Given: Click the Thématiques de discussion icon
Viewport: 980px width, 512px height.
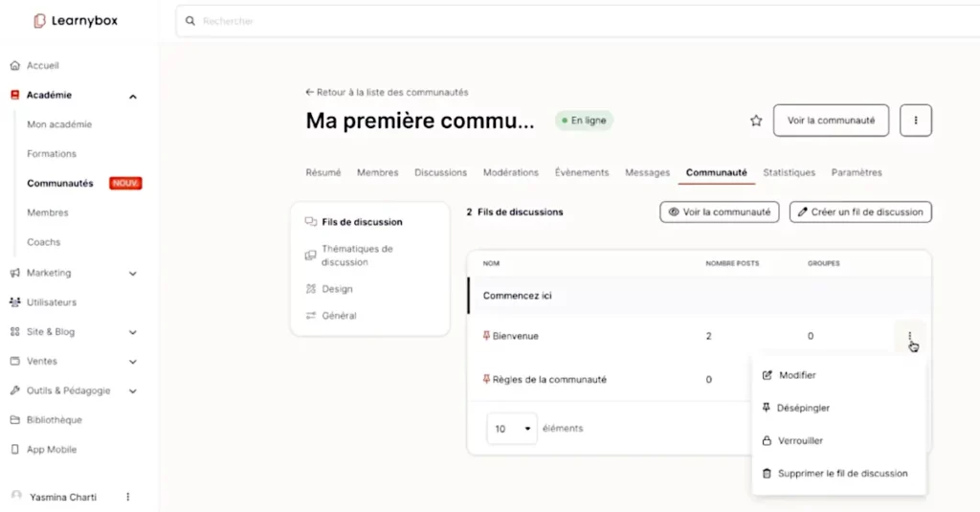Looking at the screenshot, I should [311, 256].
